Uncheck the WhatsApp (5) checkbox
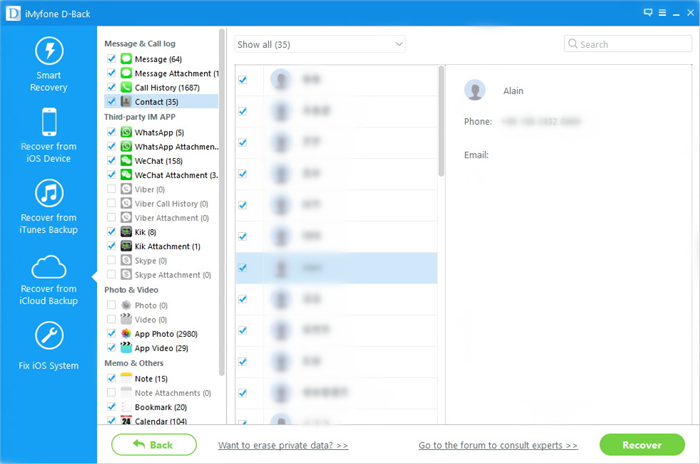This screenshot has width=700, height=464. pyautogui.click(x=111, y=132)
